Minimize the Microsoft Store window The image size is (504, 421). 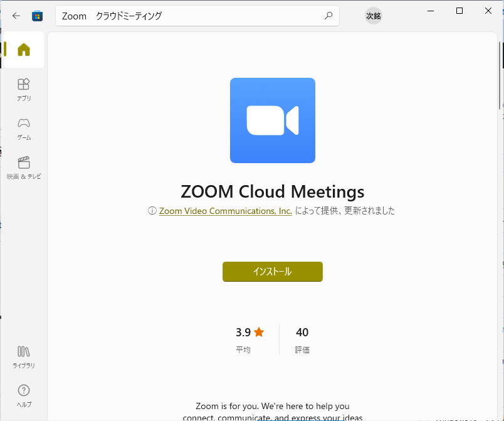[431, 11]
